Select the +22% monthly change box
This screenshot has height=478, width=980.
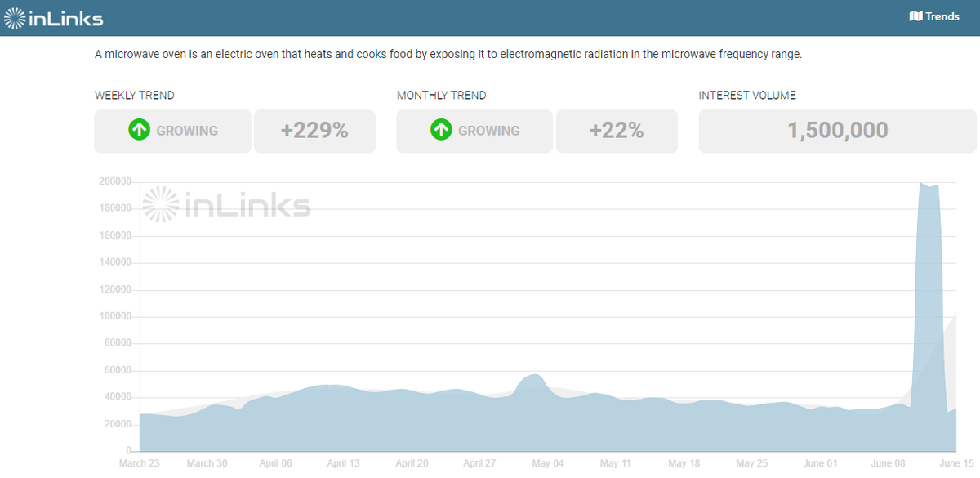(x=617, y=131)
